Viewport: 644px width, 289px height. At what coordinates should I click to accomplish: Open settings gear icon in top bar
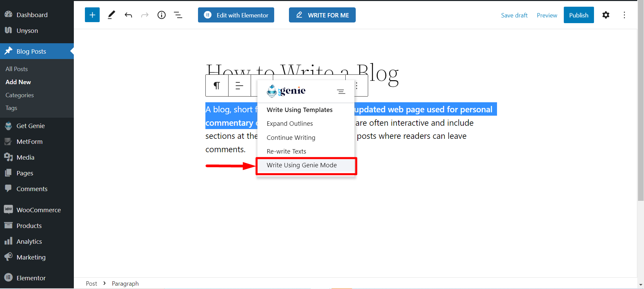606,15
